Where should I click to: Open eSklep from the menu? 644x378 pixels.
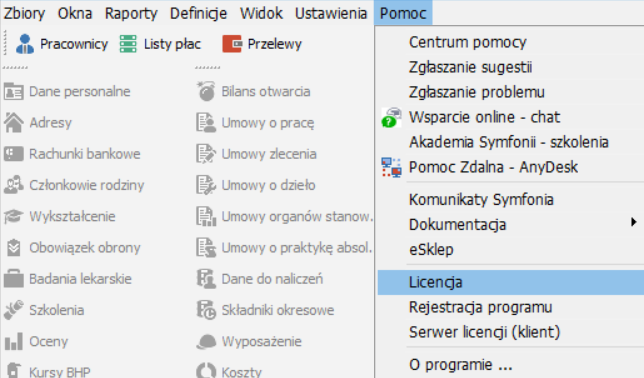(431, 249)
